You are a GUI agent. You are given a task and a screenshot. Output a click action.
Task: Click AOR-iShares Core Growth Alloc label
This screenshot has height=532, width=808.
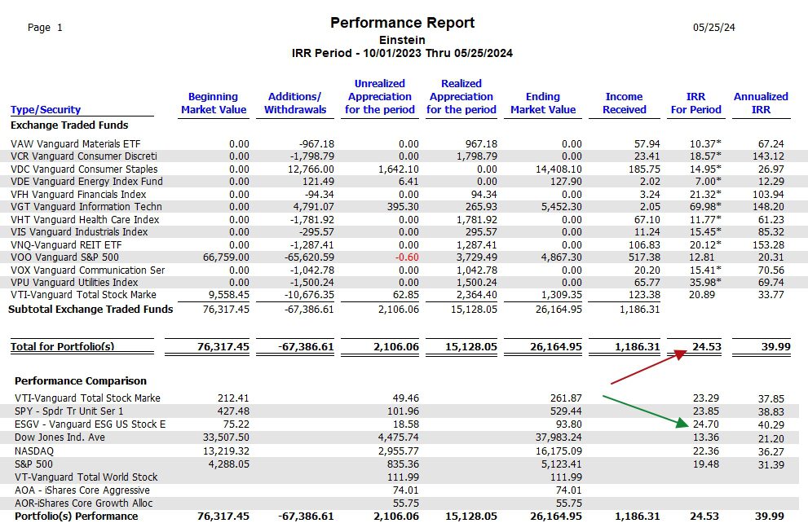pos(83,503)
